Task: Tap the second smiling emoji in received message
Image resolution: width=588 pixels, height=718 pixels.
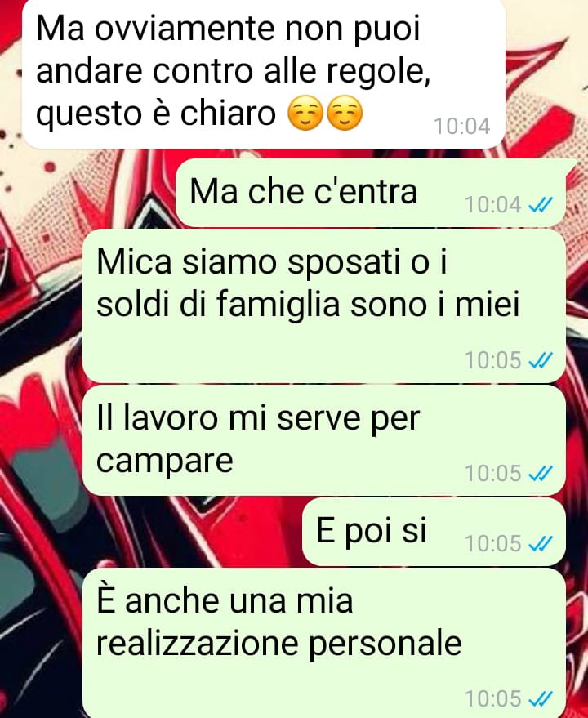Action: (345, 113)
